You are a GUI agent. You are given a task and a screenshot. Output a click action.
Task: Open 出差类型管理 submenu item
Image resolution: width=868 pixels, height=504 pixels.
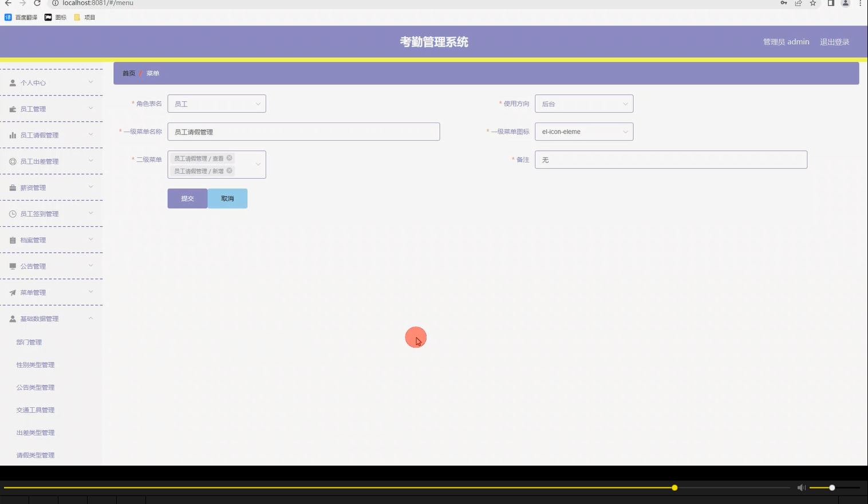click(35, 433)
